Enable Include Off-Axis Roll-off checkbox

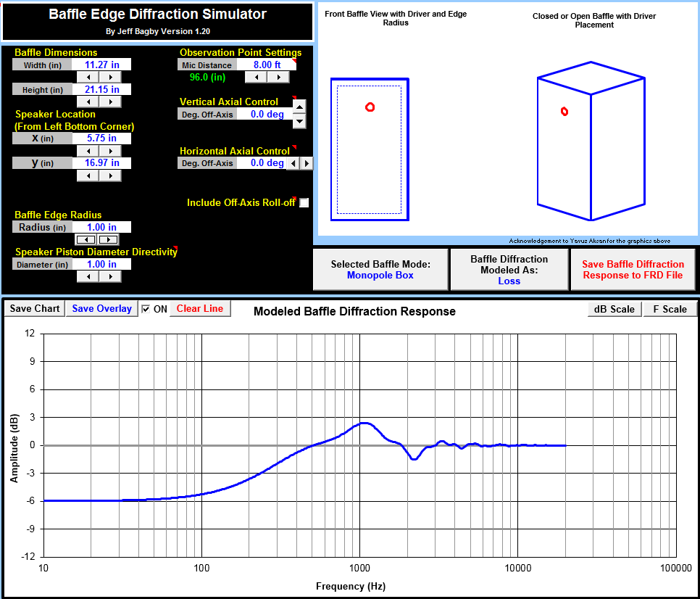304,203
